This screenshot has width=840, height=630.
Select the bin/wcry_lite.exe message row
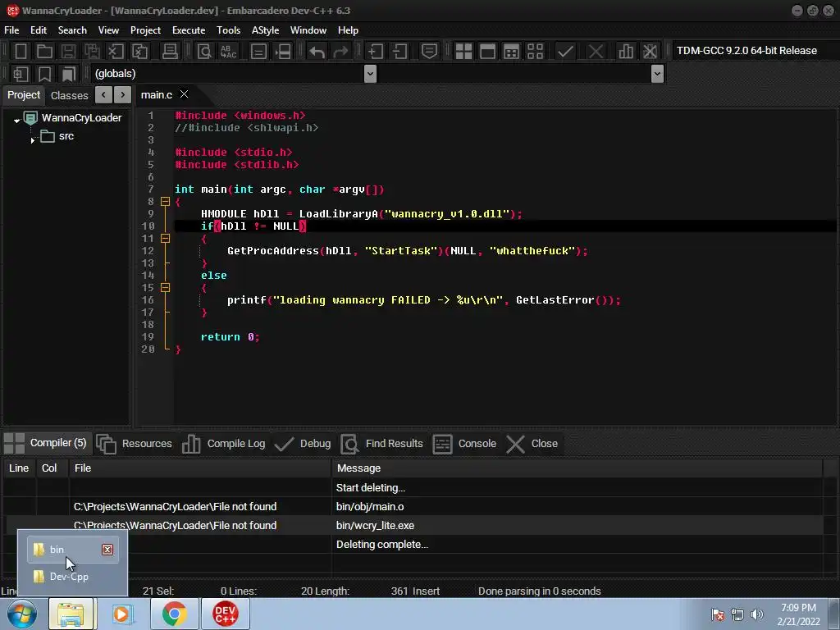pyautogui.click(x=413, y=526)
